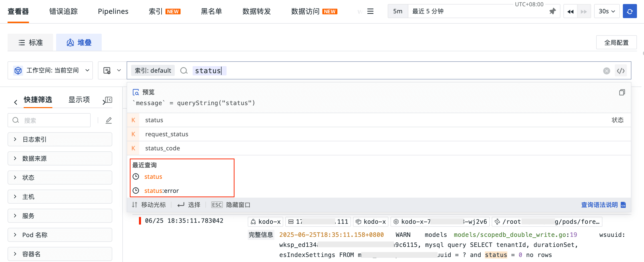Click the fast-forward time icon

point(584,12)
